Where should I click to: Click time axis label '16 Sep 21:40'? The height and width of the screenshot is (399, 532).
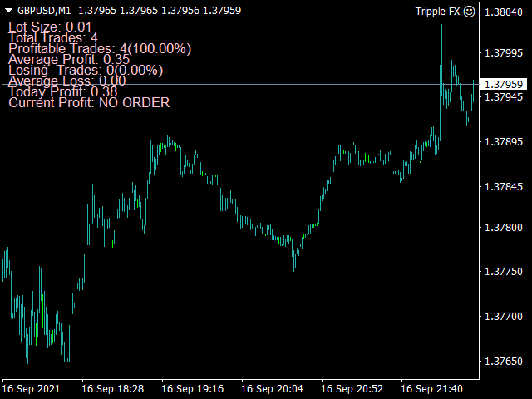[432, 389]
